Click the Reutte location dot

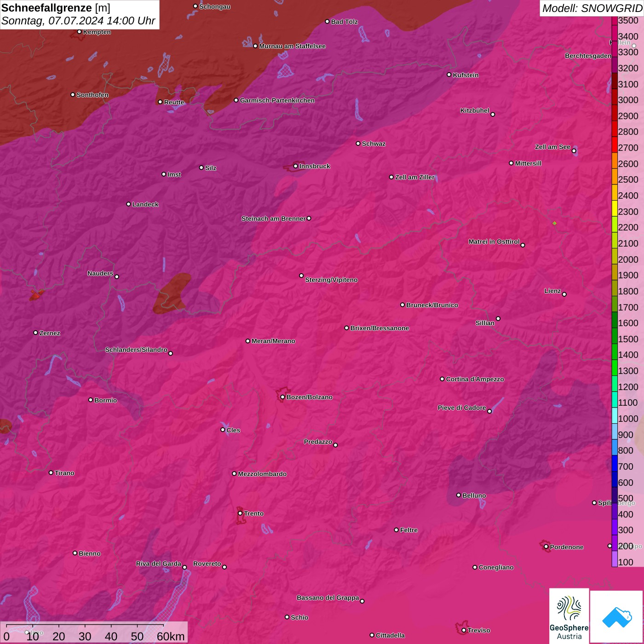coord(160,102)
